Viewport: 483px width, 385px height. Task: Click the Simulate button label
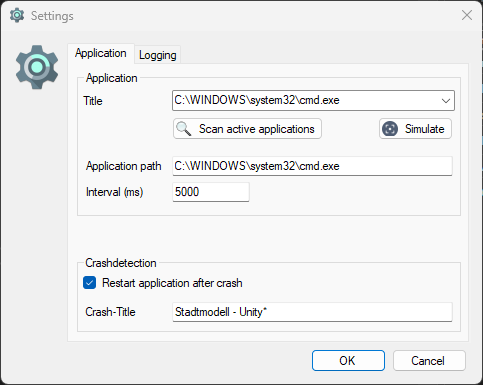coord(425,129)
